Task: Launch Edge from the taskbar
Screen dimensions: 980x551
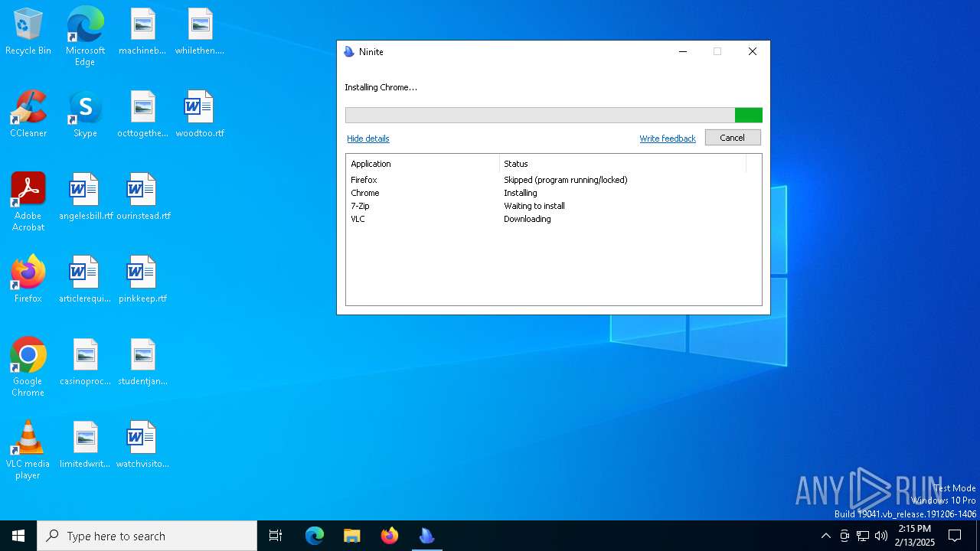Action: [315, 536]
